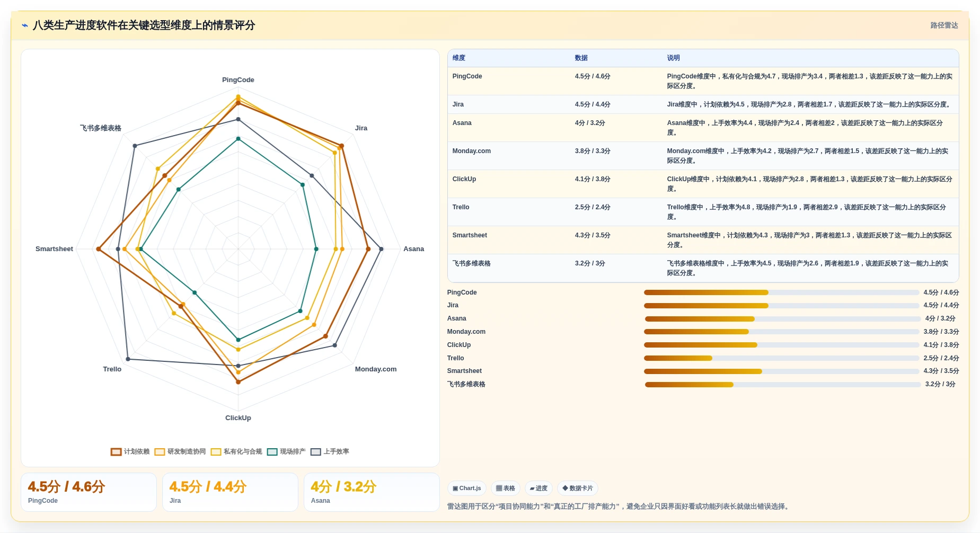This screenshot has width=980, height=533.
Task: Toggle the 上手效率 legend series
Action: point(330,451)
